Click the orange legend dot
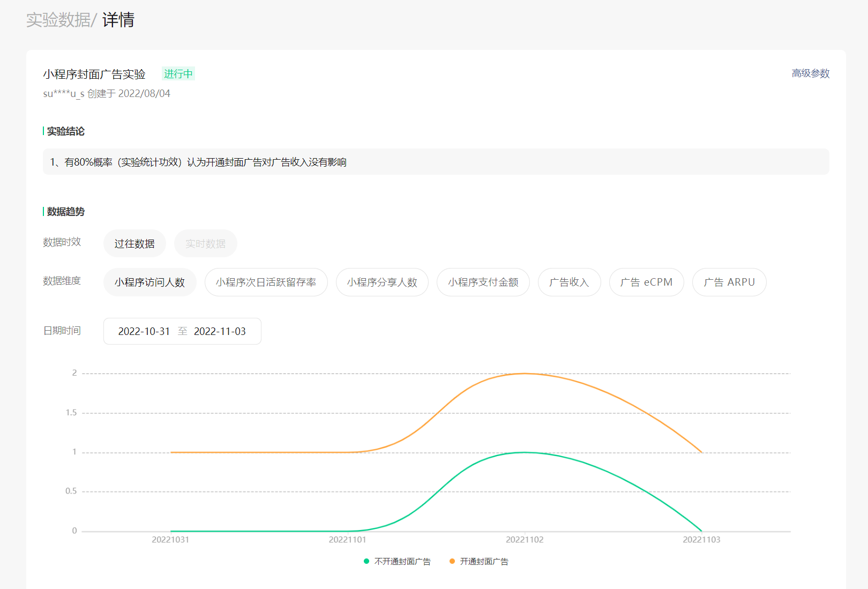 click(x=452, y=562)
